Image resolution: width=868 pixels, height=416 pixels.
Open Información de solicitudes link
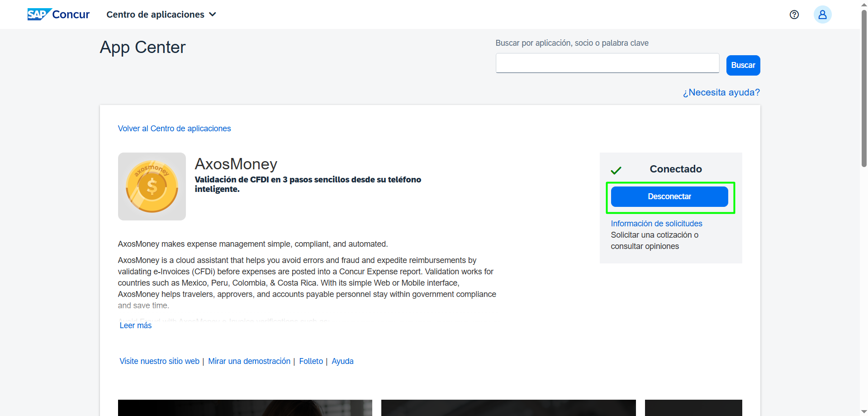point(656,224)
